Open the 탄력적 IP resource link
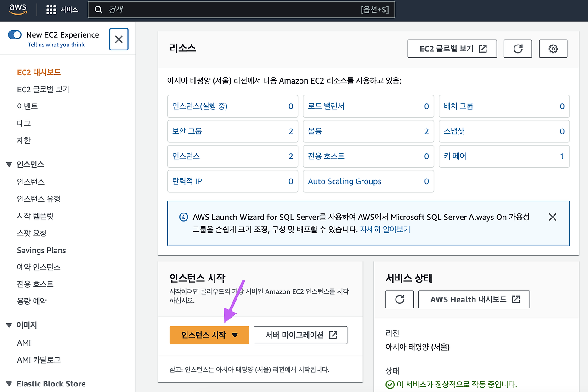Image resolution: width=588 pixels, height=392 pixels. pos(187,181)
